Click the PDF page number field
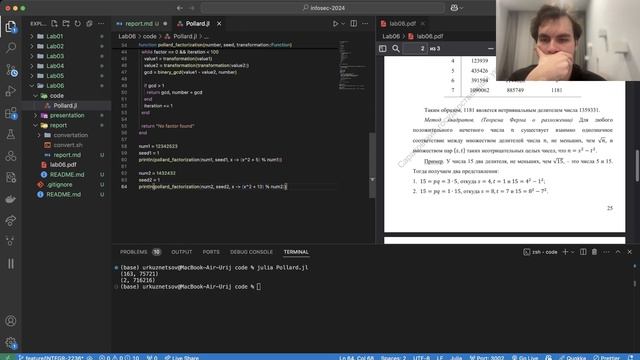This screenshot has height=360, width=640. pos(415,49)
